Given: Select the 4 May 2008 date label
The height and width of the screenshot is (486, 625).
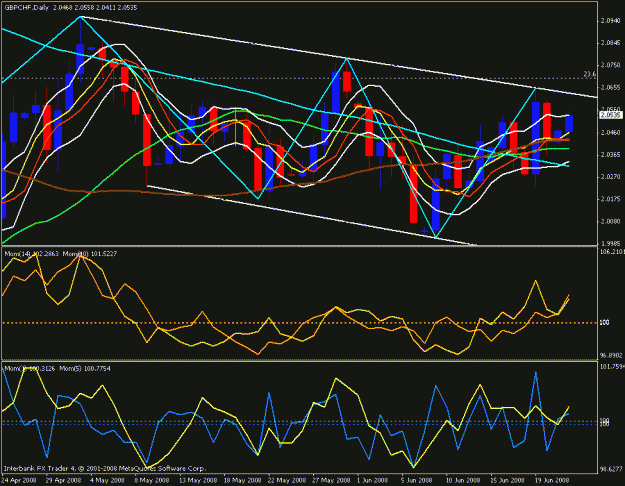Looking at the screenshot, I should 106,480.
